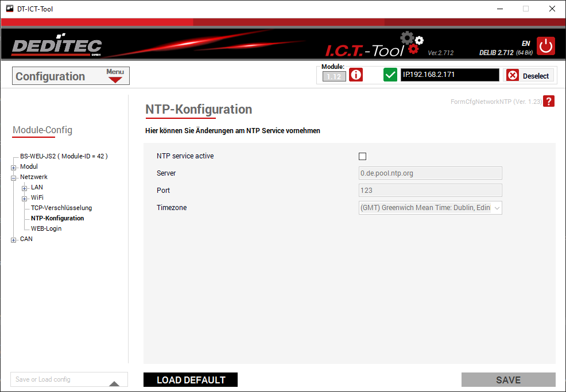Click the red power button icon
The image size is (566, 392).
[545, 46]
